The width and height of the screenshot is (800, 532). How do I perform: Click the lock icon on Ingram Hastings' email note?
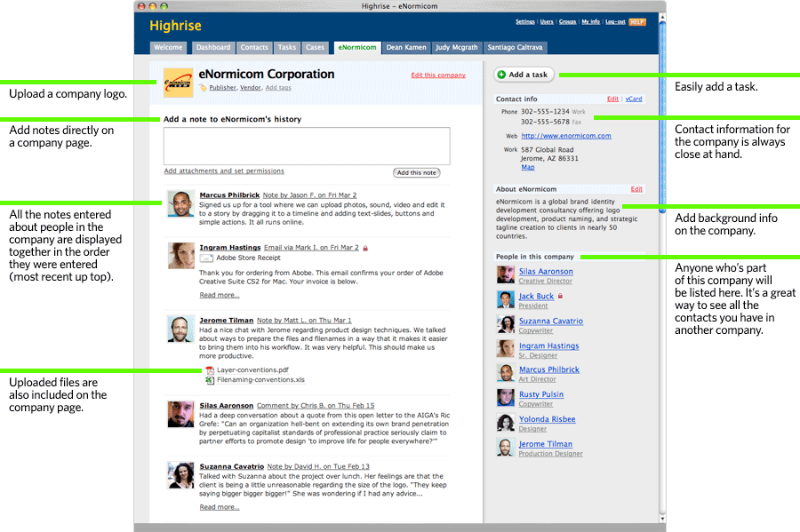(365, 248)
